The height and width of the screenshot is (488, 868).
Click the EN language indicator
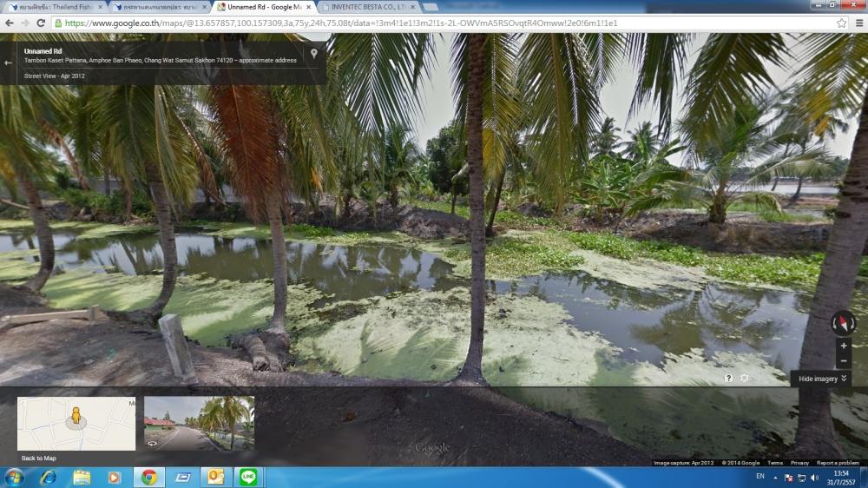(x=760, y=477)
